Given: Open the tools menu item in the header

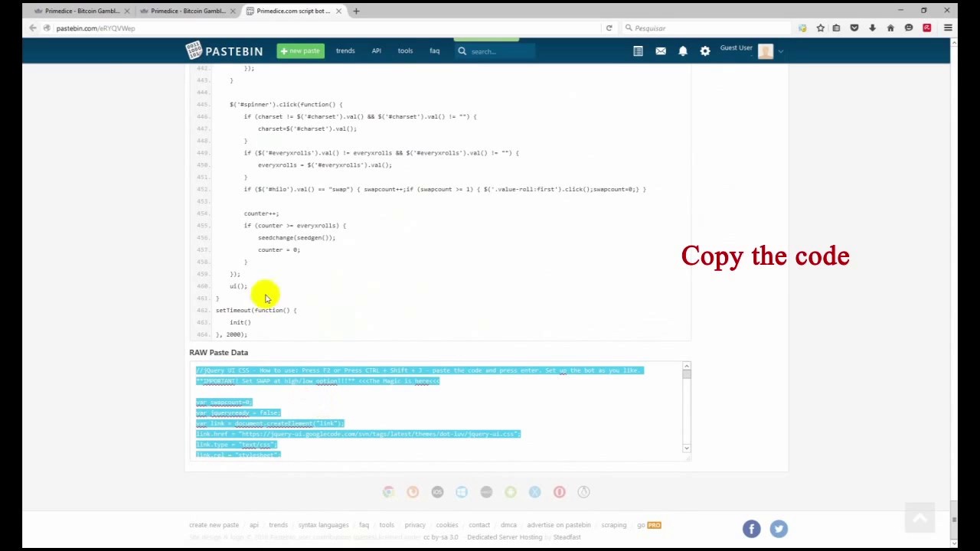Looking at the screenshot, I should click(405, 51).
